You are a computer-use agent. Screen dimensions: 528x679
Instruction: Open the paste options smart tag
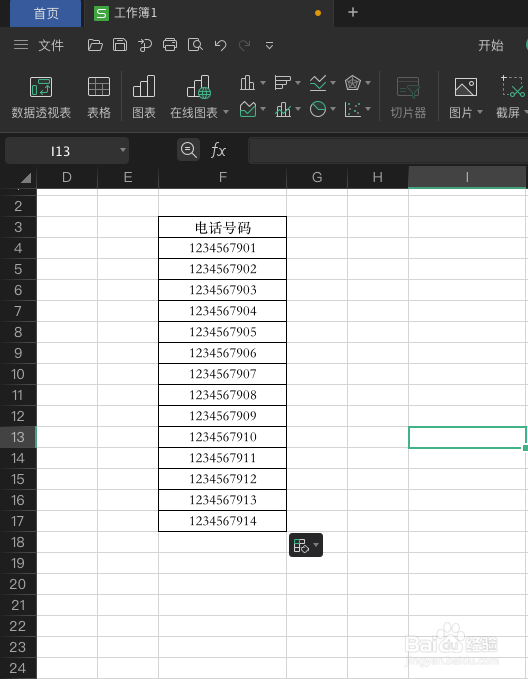pyautogui.click(x=306, y=545)
